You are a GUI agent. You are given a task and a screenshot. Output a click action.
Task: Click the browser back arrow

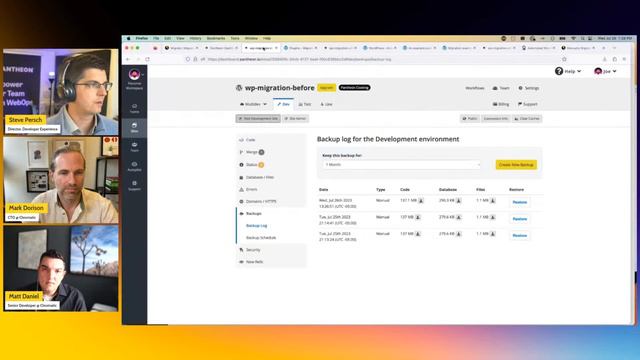click(x=128, y=59)
